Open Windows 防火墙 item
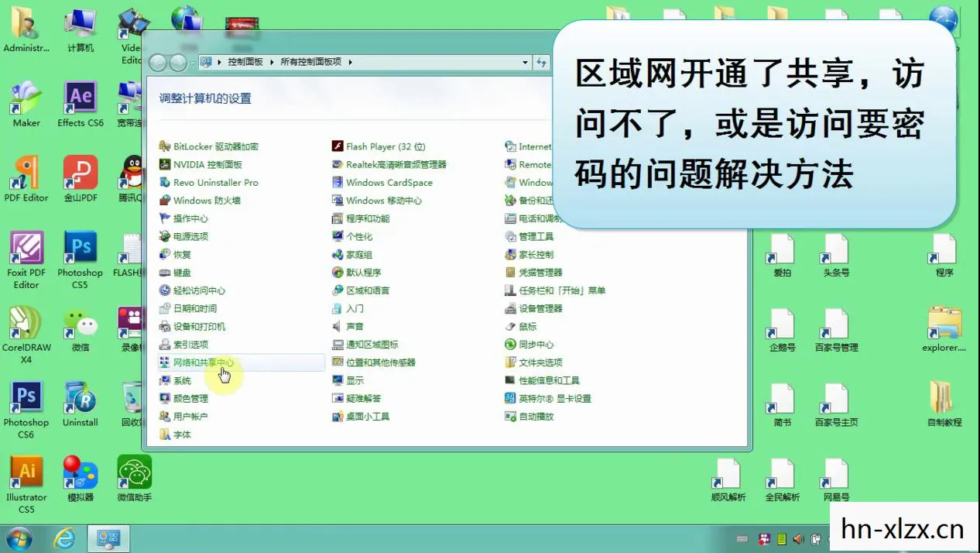Image resolution: width=980 pixels, height=553 pixels. click(199, 201)
